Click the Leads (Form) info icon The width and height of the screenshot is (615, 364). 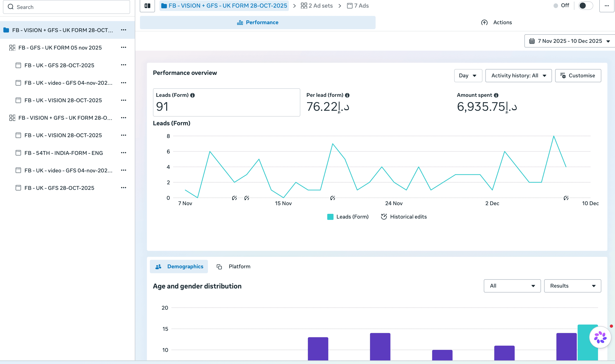pos(192,95)
